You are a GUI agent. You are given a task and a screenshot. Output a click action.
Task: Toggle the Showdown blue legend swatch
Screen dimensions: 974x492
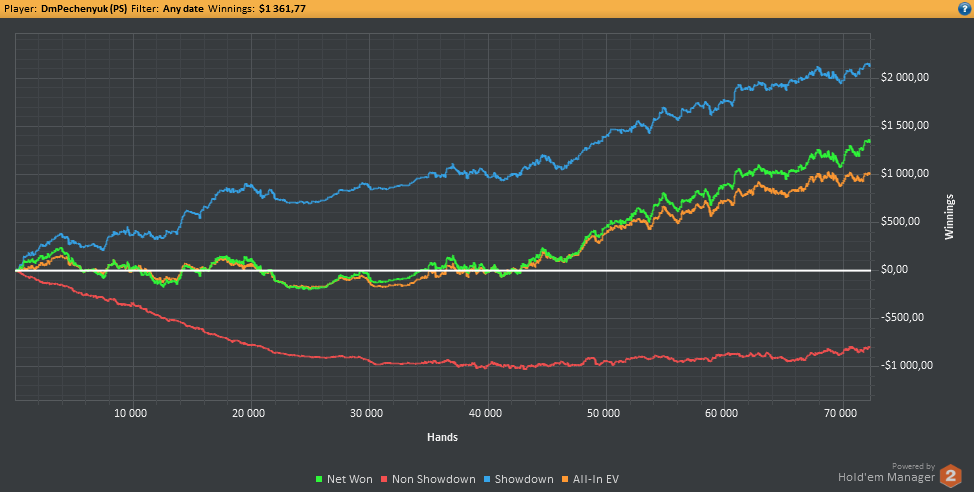point(488,480)
